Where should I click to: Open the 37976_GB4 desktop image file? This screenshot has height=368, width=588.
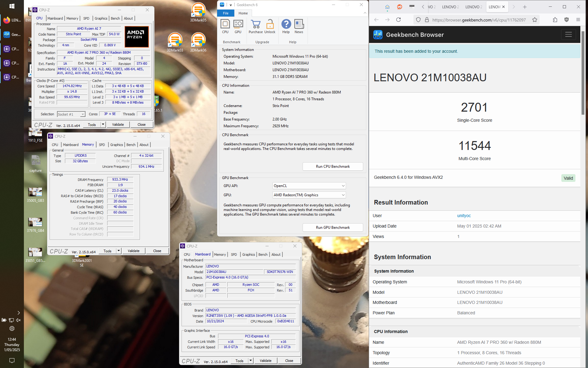click(36, 224)
